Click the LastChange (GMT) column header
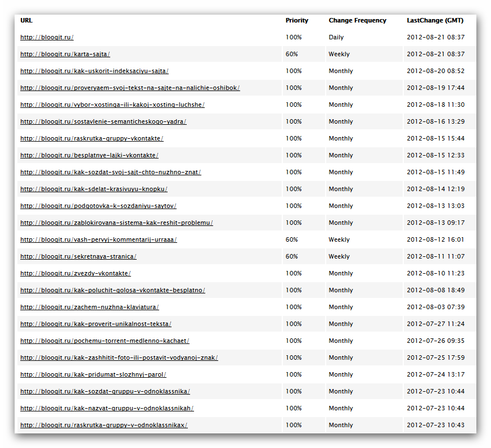This screenshot has height=448, width=491. pyautogui.click(x=435, y=20)
